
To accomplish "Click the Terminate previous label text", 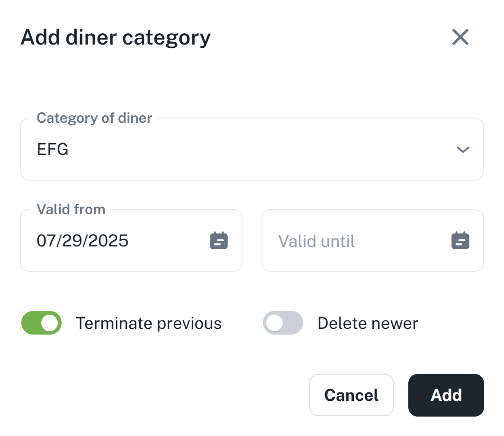I will pyautogui.click(x=149, y=323).
